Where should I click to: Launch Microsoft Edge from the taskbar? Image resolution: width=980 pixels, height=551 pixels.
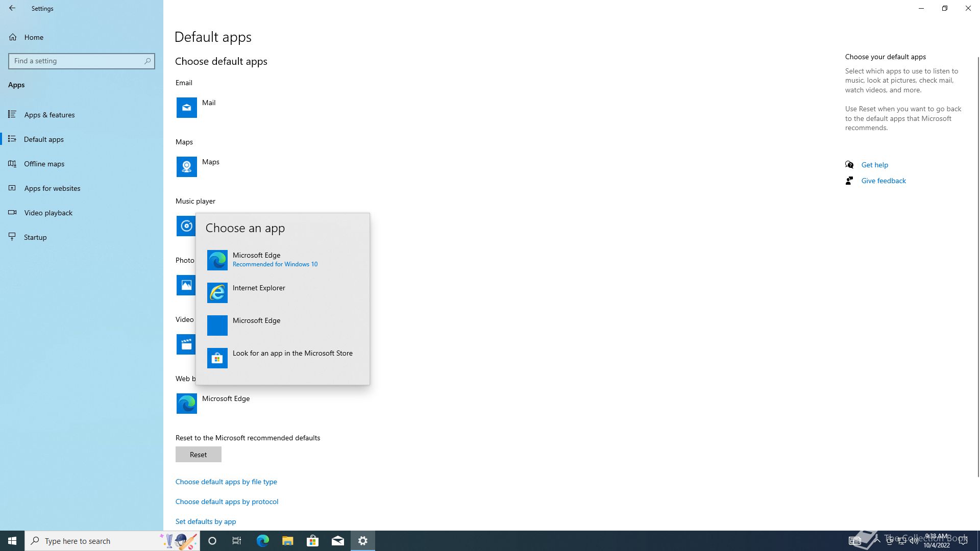click(262, 541)
